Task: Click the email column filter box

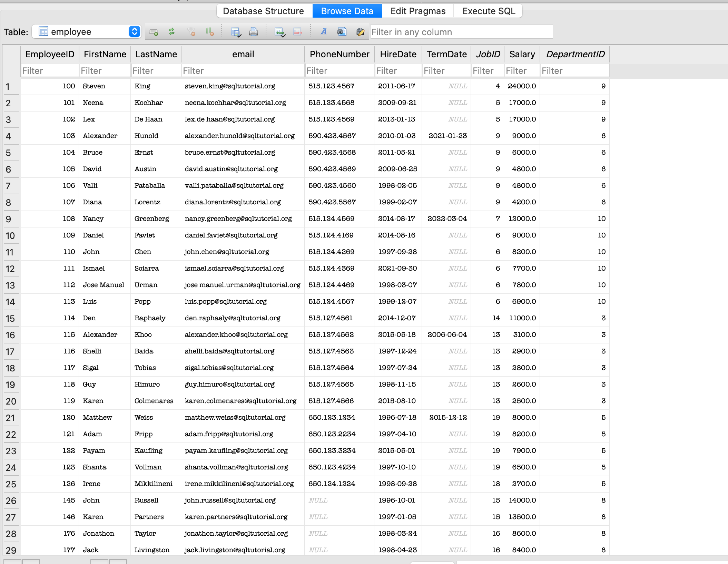Action: point(243,71)
